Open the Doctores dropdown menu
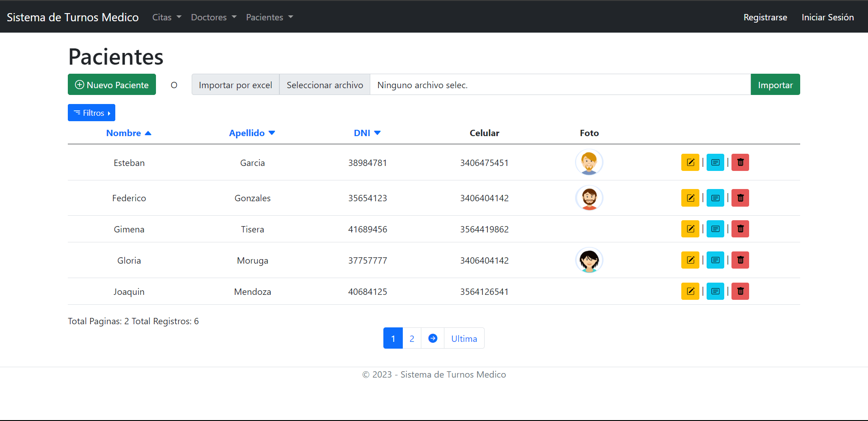This screenshot has height=421, width=868. (x=213, y=17)
